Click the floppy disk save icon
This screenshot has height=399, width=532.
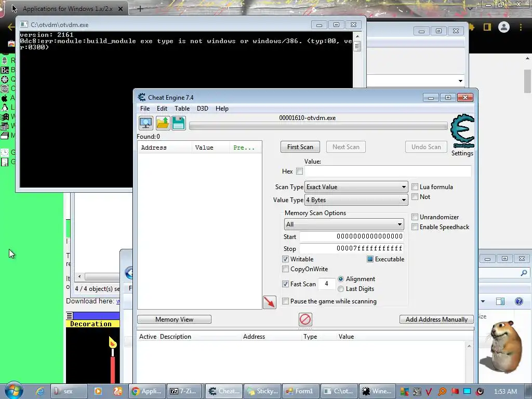point(179,123)
